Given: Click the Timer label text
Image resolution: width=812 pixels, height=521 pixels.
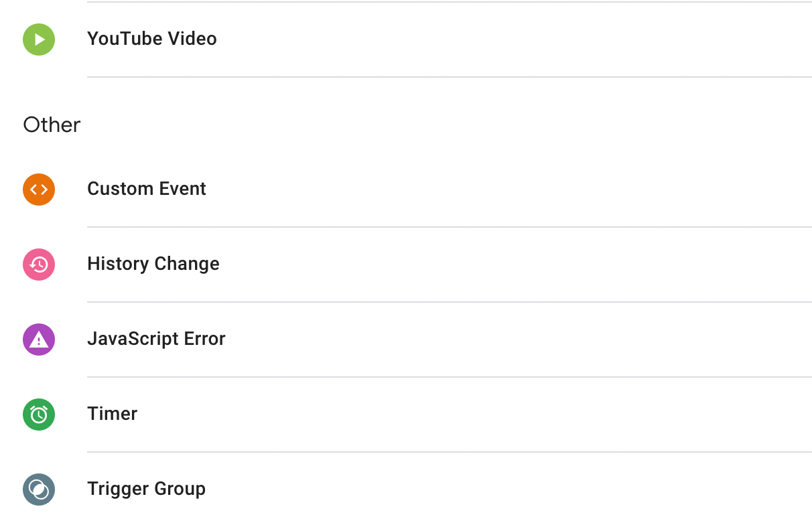Looking at the screenshot, I should coord(112,414).
